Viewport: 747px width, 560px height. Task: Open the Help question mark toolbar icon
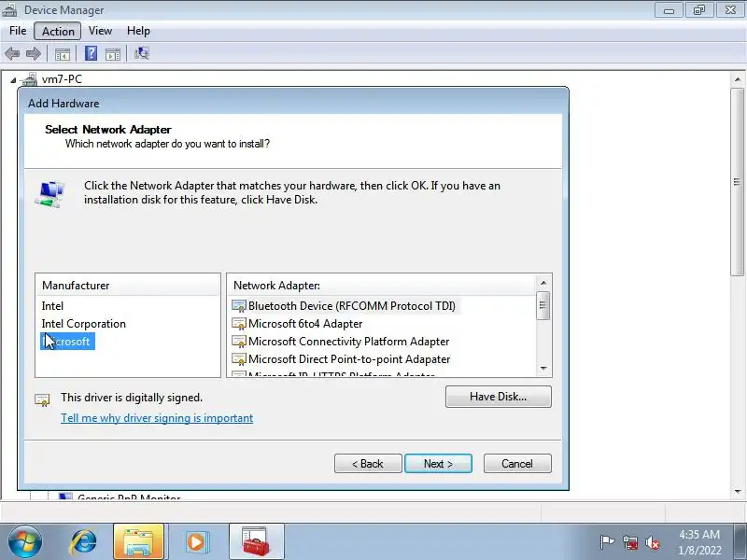(x=91, y=53)
